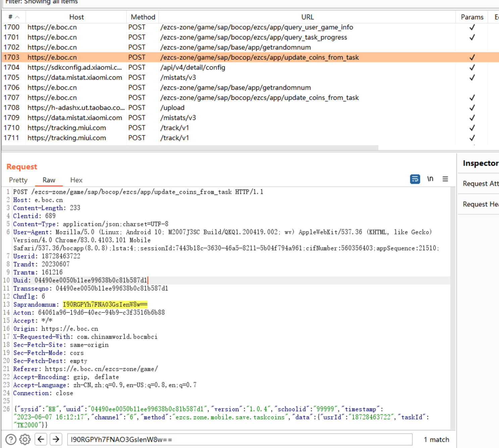Expand the Request Attributes section in Inspector
The width and height of the screenshot is (499, 448).
[480, 183]
